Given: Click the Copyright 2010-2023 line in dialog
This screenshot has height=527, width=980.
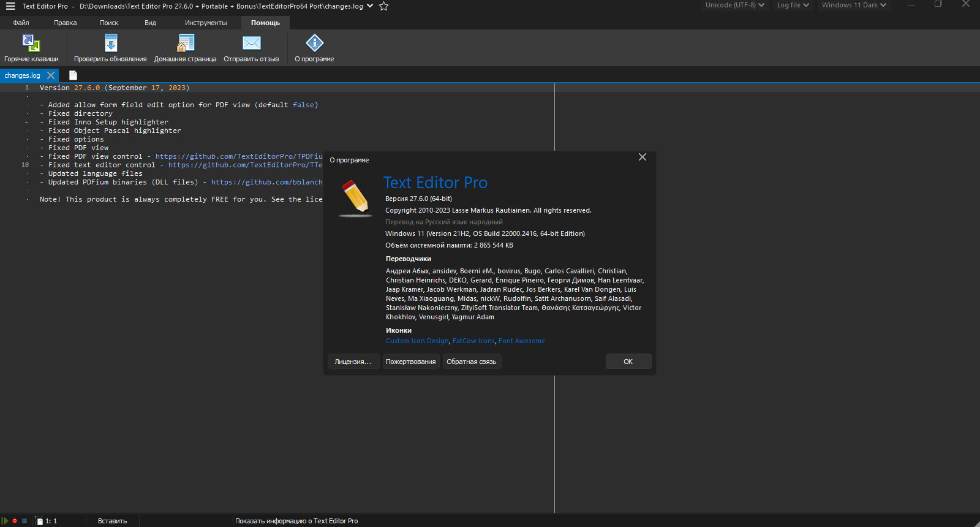Looking at the screenshot, I should (x=488, y=210).
